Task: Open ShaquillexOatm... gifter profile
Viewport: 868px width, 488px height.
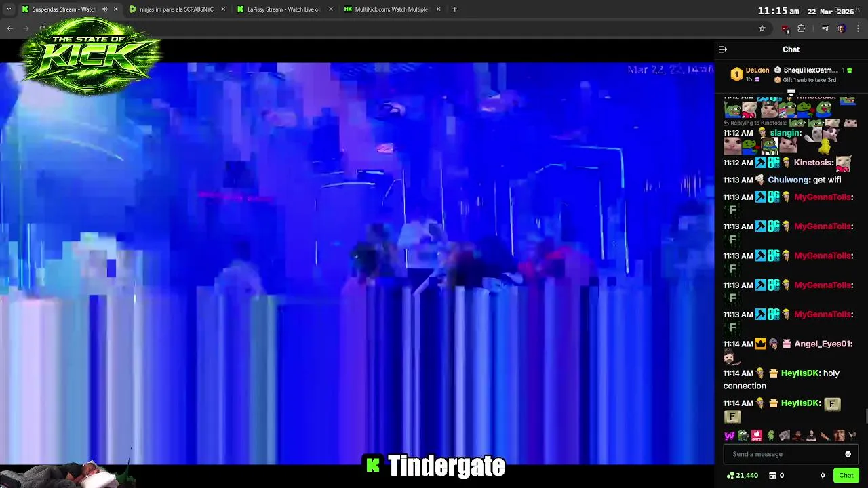Action: (x=810, y=70)
